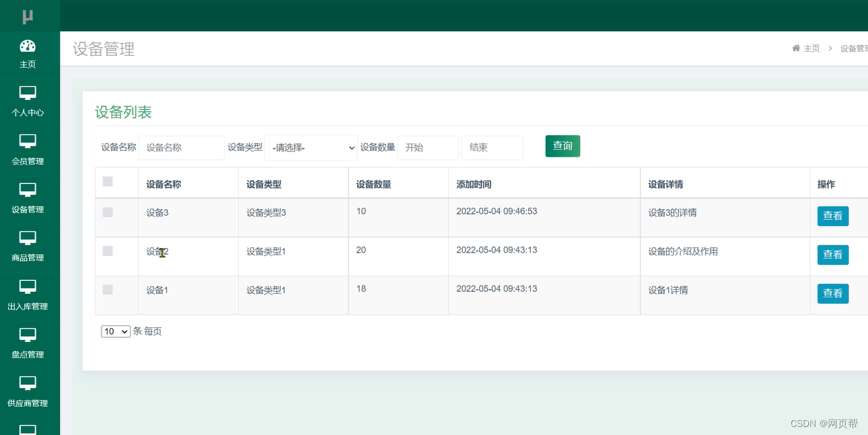Click the 出入库管理 monitor icon
The image size is (868, 435).
28,286
